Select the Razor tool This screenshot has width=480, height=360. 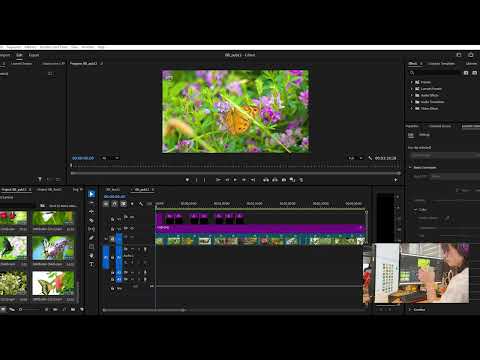[92, 220]
